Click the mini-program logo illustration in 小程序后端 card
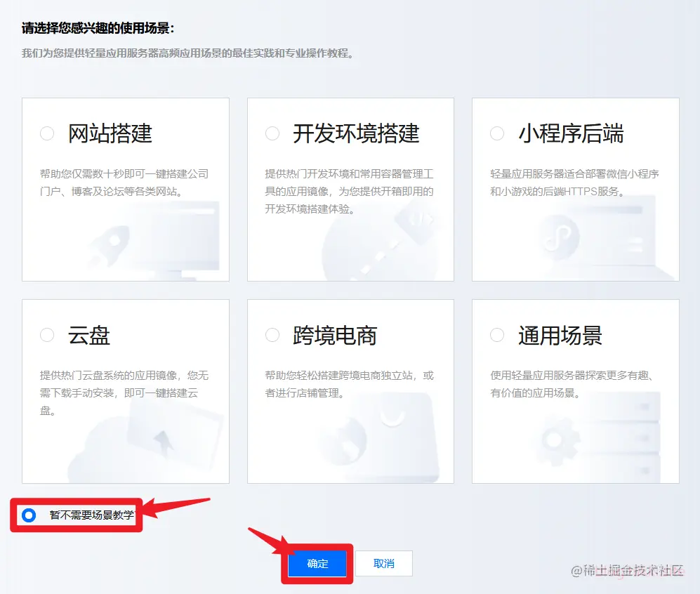 click(560, 237)
